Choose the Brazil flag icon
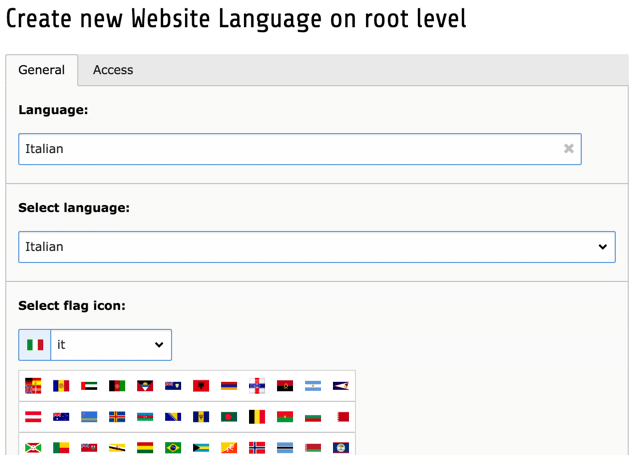The height and width of the screenshot is (455, 639). pos(173,448)
